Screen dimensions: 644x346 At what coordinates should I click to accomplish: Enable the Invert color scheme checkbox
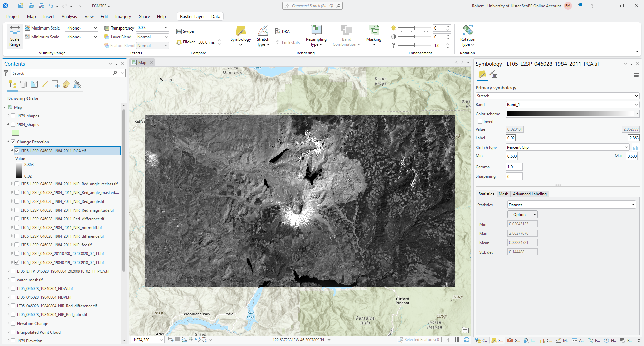[480, 122]
